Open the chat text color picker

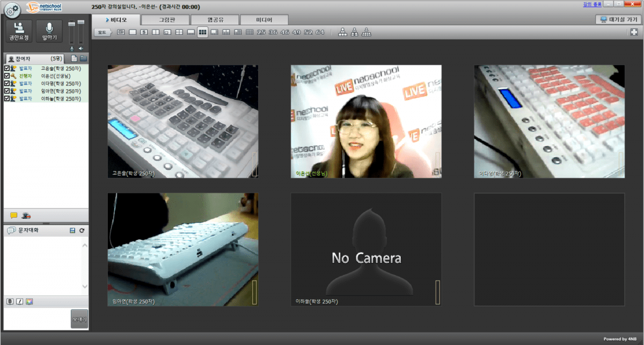click(x=29, y=301)
